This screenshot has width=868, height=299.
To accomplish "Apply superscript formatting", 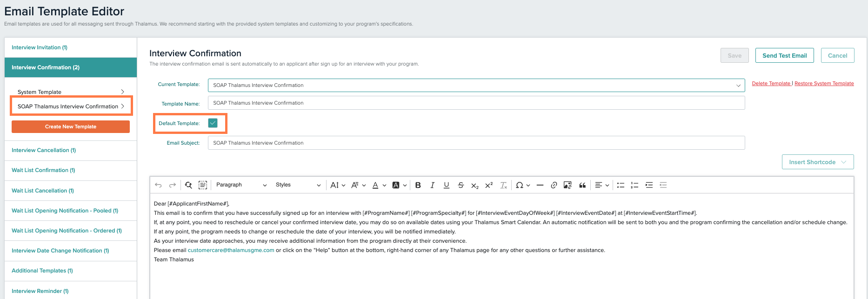I will coord(489,185).
